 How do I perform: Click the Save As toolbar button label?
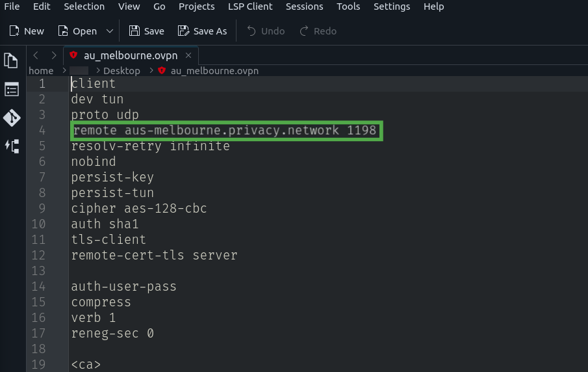[x=210, y=31]
